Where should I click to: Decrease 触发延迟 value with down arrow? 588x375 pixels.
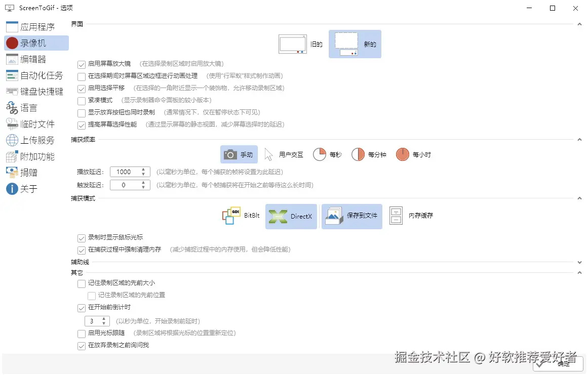(x=143, y=187)
